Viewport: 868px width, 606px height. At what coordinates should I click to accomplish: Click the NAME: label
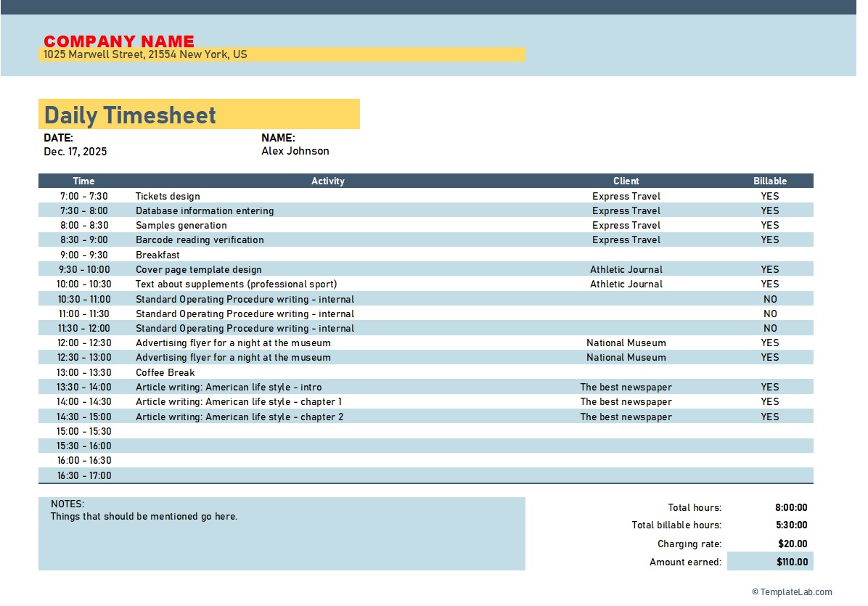(278, 138)
